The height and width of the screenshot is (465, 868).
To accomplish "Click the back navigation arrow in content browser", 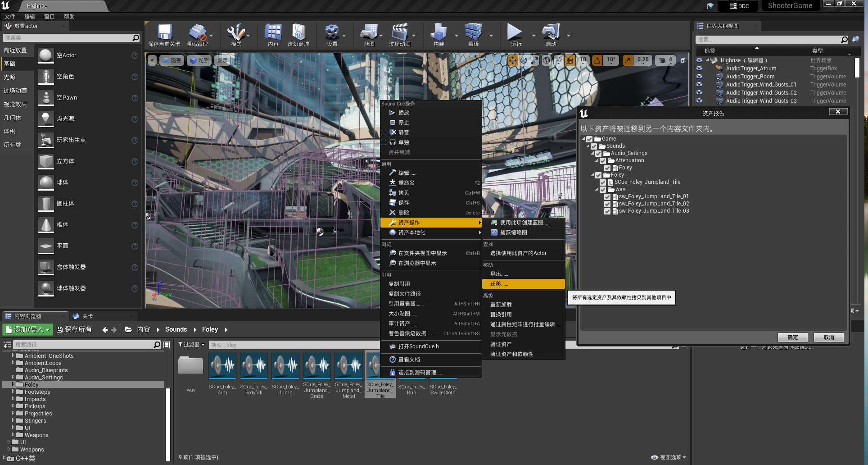I will pyautogui.click(x=105, y=330).
